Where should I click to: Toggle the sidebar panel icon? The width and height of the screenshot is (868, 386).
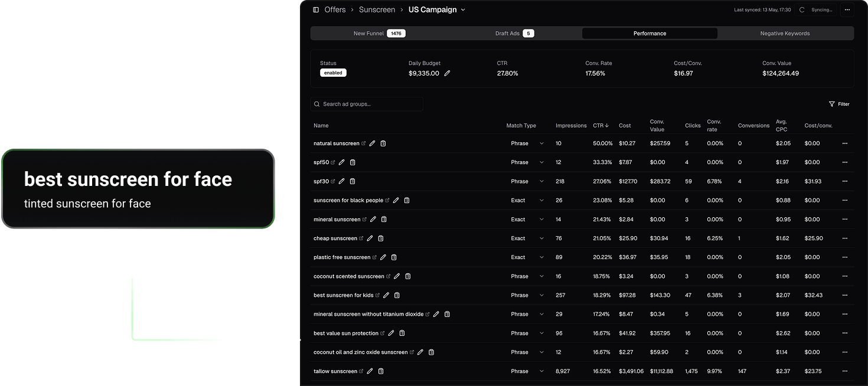click(316, 10)
